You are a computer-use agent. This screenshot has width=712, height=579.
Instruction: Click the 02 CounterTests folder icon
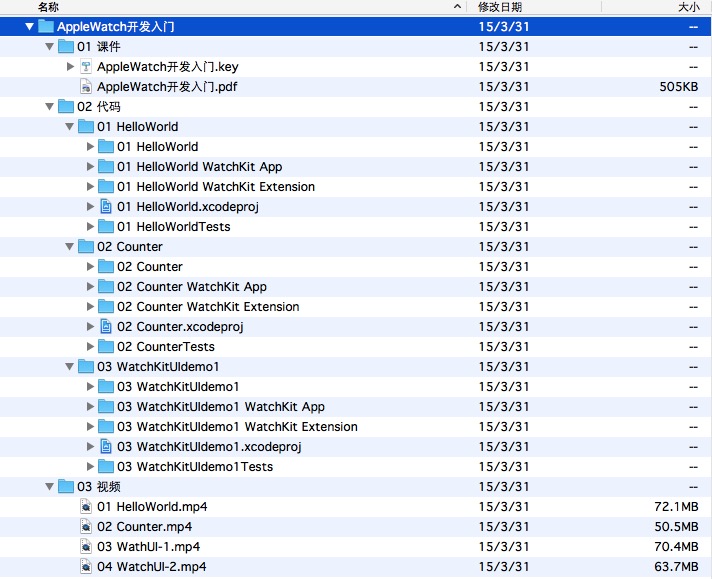[106, 346]
